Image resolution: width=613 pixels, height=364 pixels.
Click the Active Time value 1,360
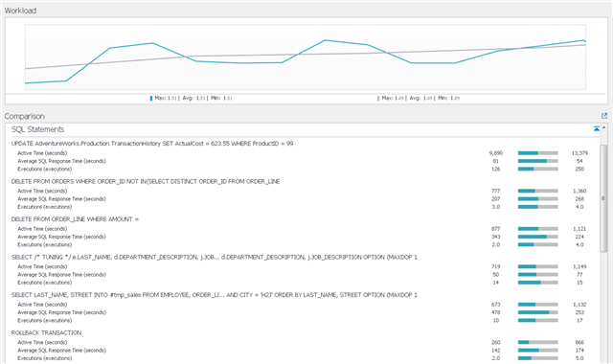pos(579,192)
